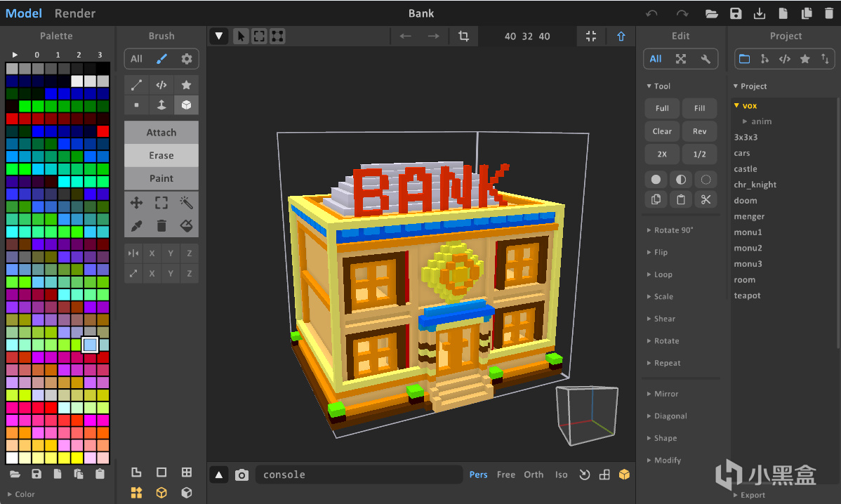Click the Clear tool button
841x504 pixels.
(x=662, y=131)
